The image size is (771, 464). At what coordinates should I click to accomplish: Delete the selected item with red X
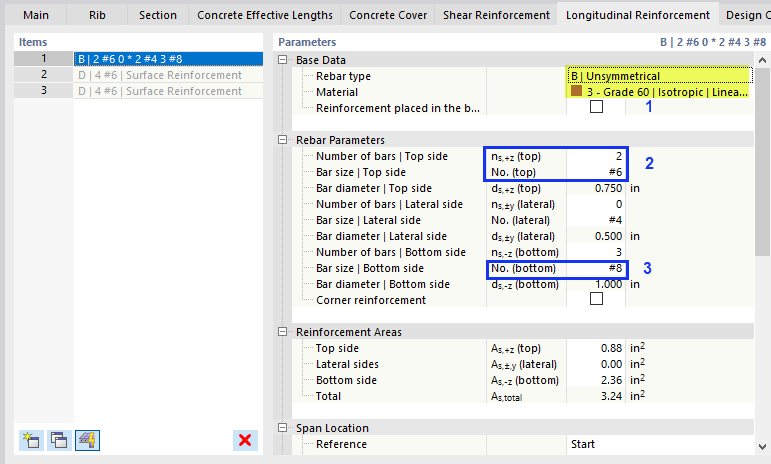[244, 440]
